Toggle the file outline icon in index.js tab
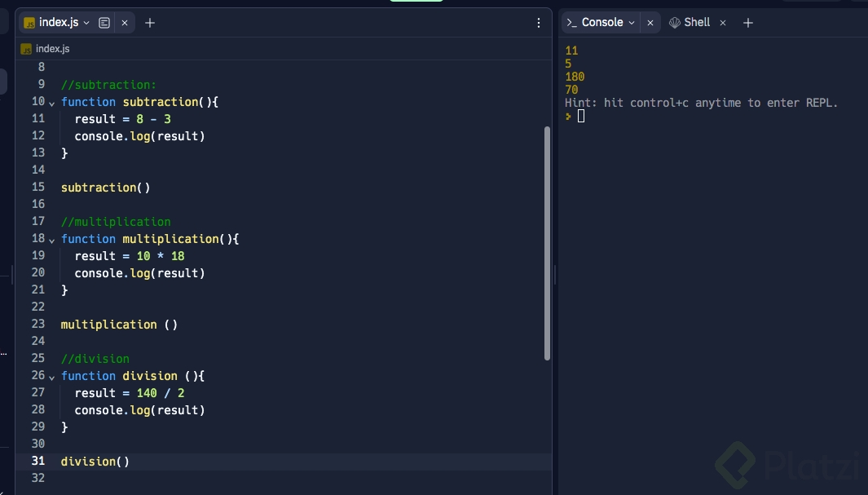This screenshot has height=495, width=868. click(x=104, y=23)
